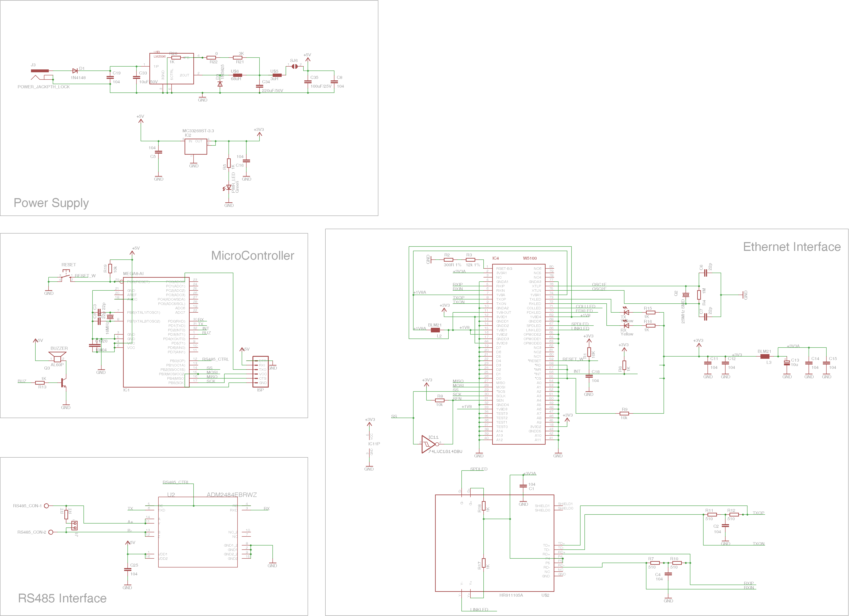The width and height of the screenshot is (849, 616).
Task: Select the "MC33269ST-3.3" regulator label
Action: click(198, 131)
